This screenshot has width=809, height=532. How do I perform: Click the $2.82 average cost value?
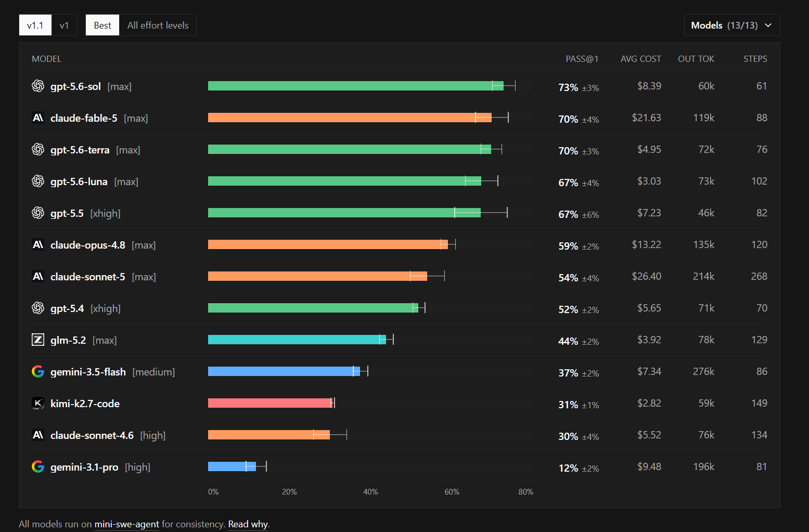pyautogui.click(x=649, y=403)
